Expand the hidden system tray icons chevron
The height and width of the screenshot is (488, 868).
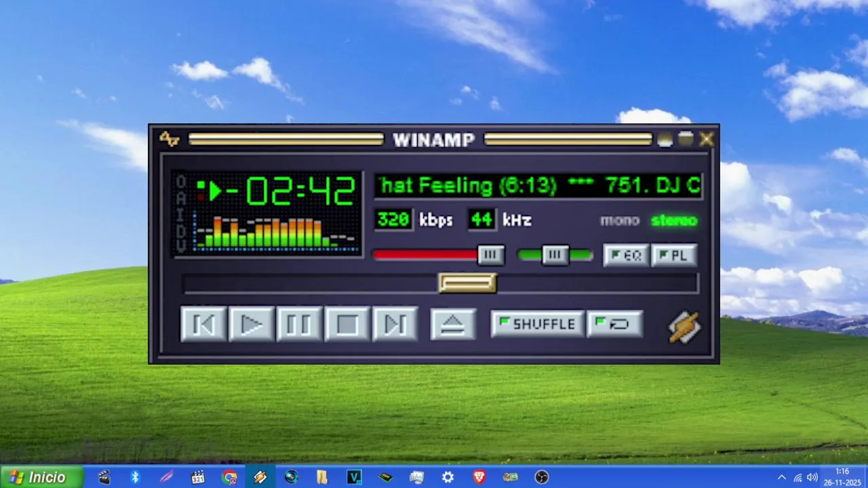[x=781, y=477]
